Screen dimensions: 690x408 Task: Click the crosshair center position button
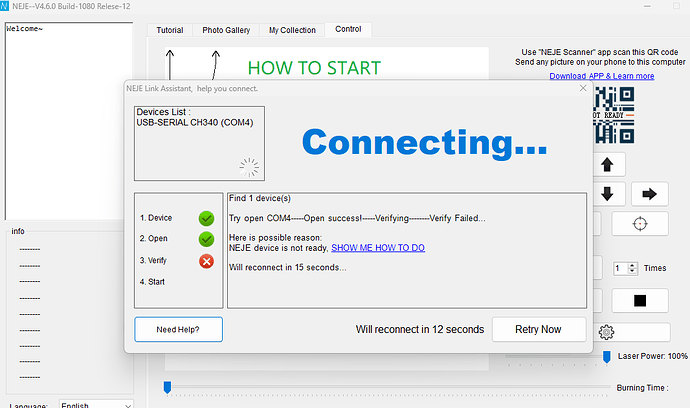(x=640, y=224)
